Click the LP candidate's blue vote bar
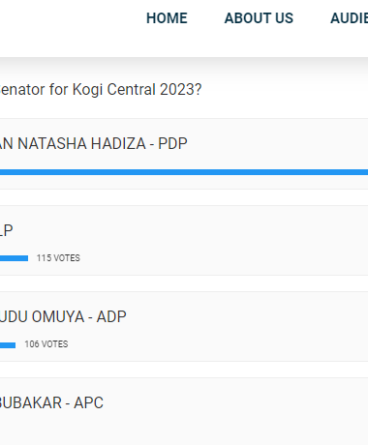Viewport: 368px width, 445px height. pyautogui.click(x=14, y=258)
